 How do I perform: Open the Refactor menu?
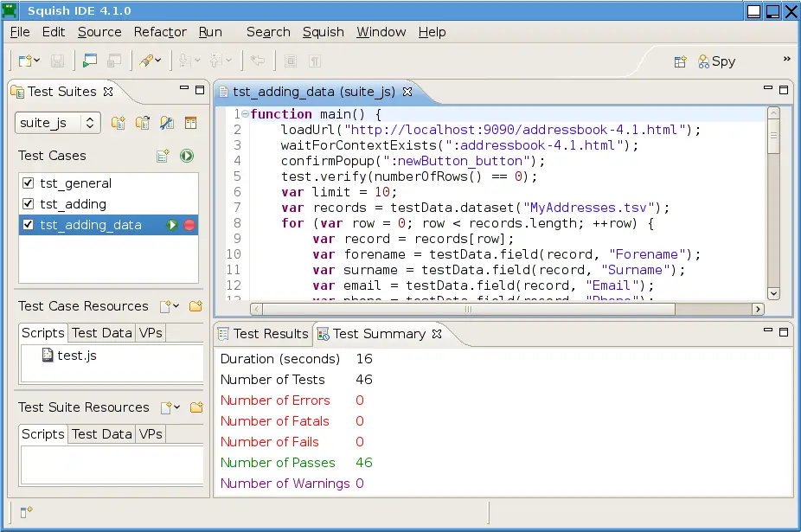point(160,32)
